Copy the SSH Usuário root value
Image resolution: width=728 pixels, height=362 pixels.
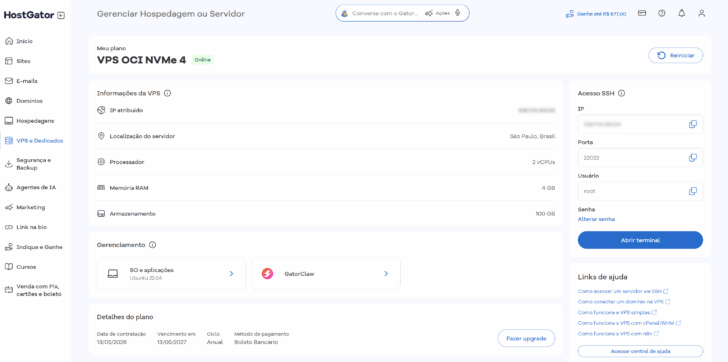tap(693, 191)
